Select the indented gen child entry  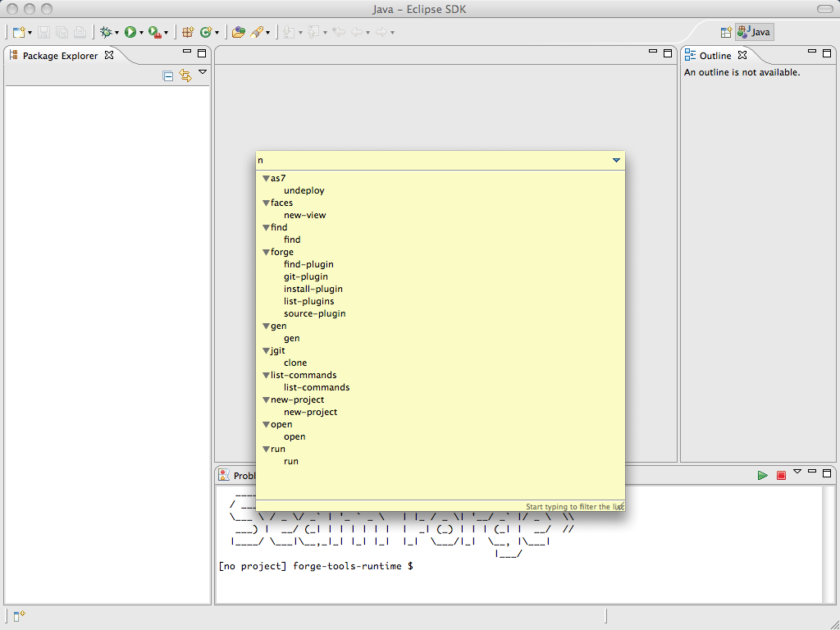pyautogui.click(x=291, y=338)
